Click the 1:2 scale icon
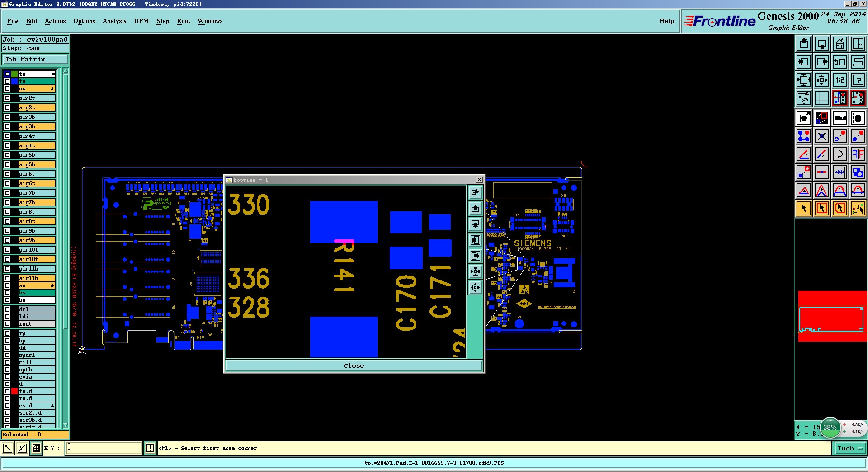Screen dimensions: 868x472 point(840,80)
